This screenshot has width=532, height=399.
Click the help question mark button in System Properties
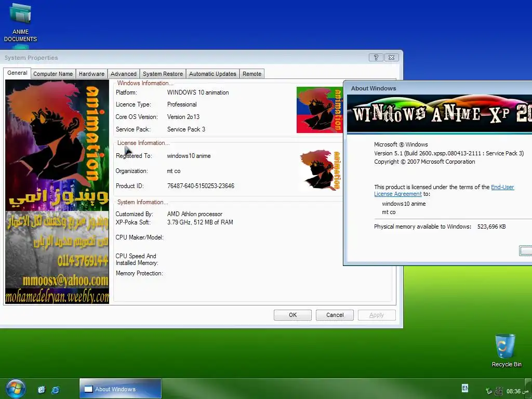376,57
